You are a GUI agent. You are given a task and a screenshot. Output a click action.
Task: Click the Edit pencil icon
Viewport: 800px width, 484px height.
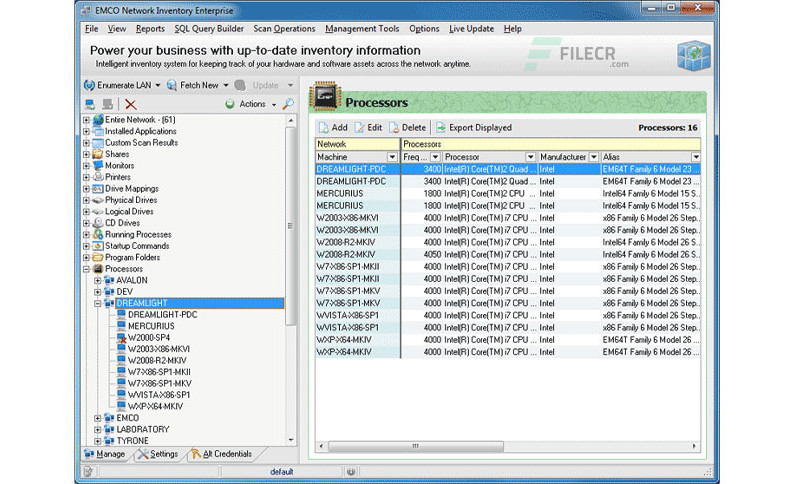point(360,128)
